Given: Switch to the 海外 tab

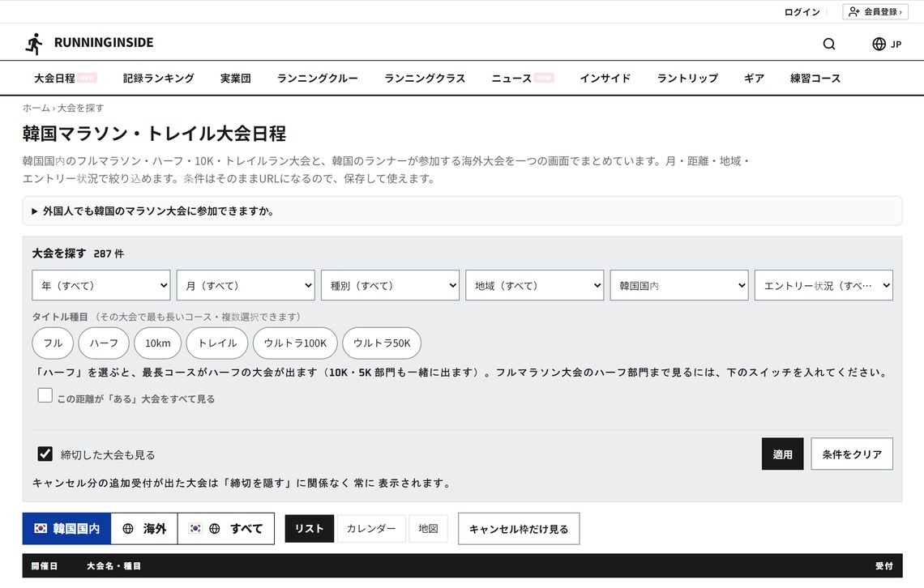Looking at the screenshot, I should [x=144, y=529].
